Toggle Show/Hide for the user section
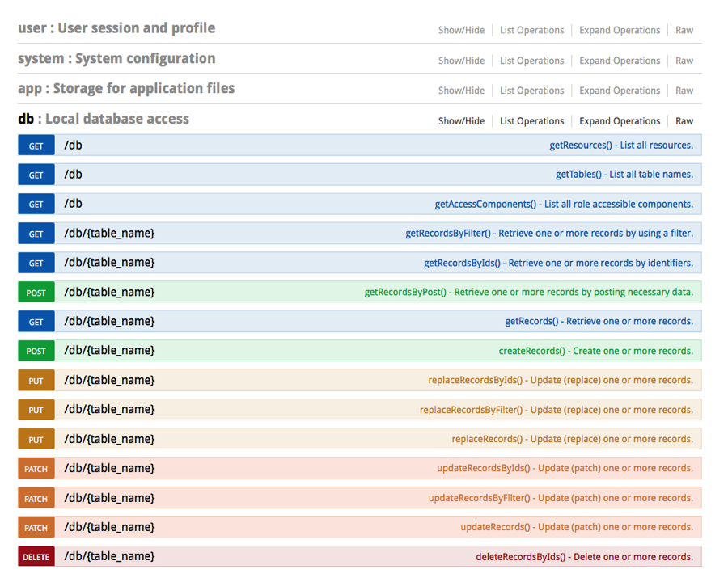728x582 pixels. point(461,30)
